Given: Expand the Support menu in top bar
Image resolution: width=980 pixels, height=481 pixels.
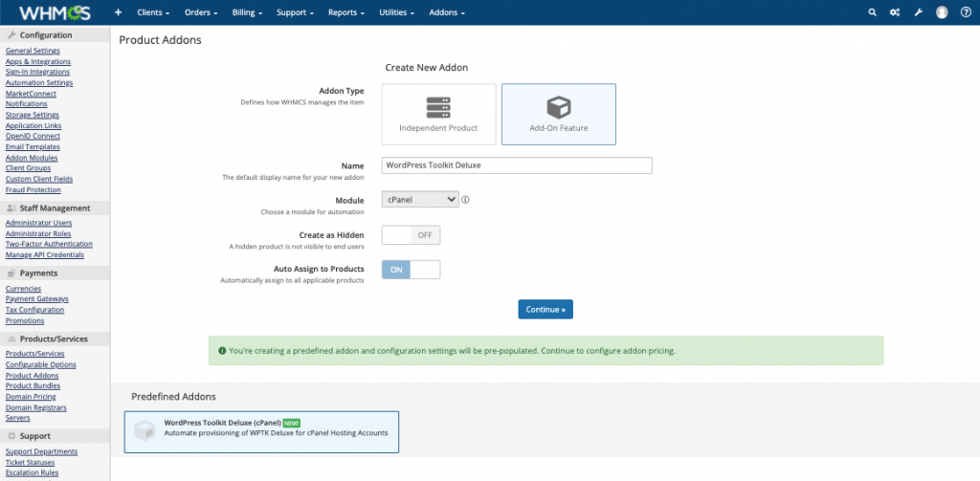Looking at the screenshot, I should 295,12.
